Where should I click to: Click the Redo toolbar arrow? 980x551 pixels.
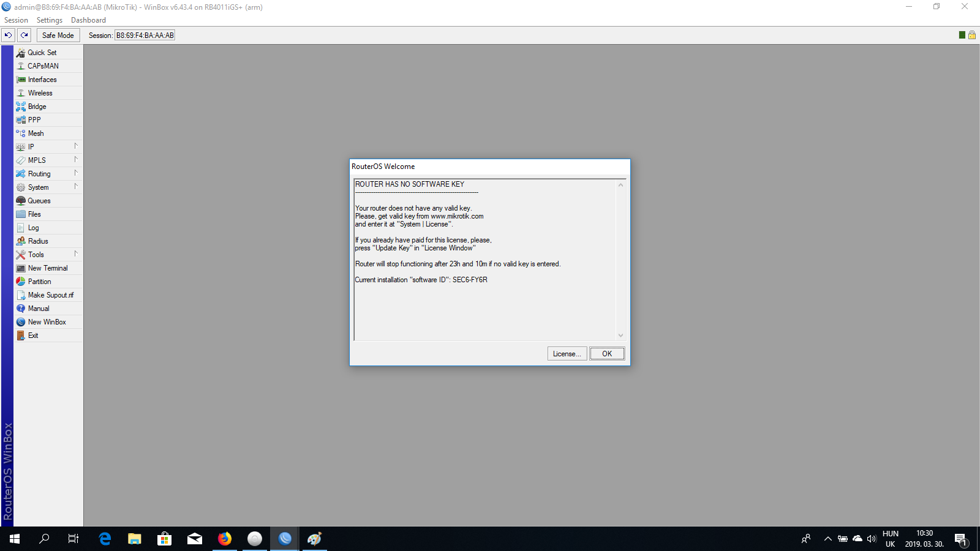24,35
